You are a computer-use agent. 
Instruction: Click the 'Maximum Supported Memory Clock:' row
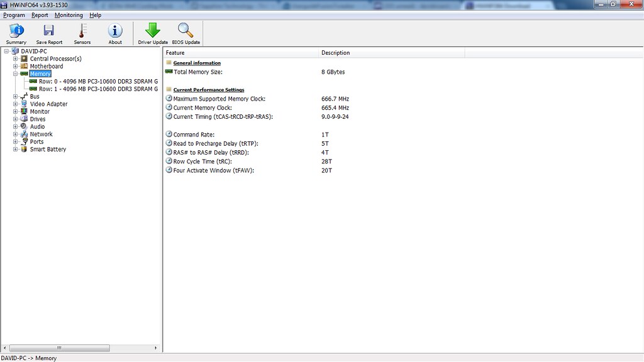point(219,99)
